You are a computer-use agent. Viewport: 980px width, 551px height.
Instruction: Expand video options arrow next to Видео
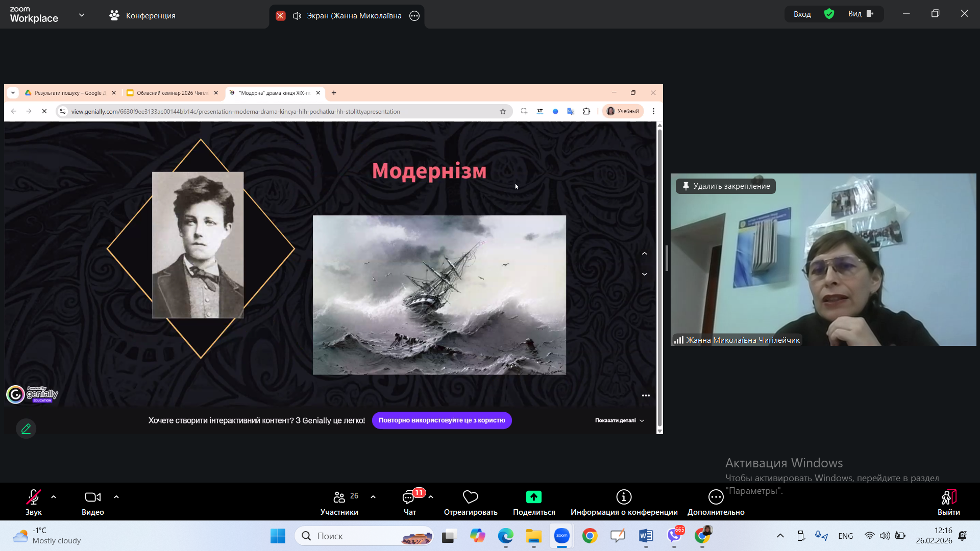[x=116, y=497]
